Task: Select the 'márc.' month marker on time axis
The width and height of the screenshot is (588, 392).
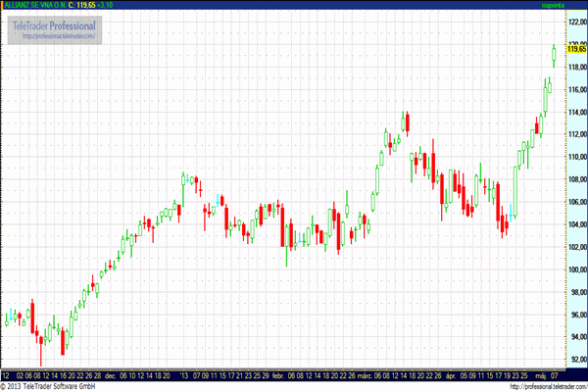Action: click(367, 374)
